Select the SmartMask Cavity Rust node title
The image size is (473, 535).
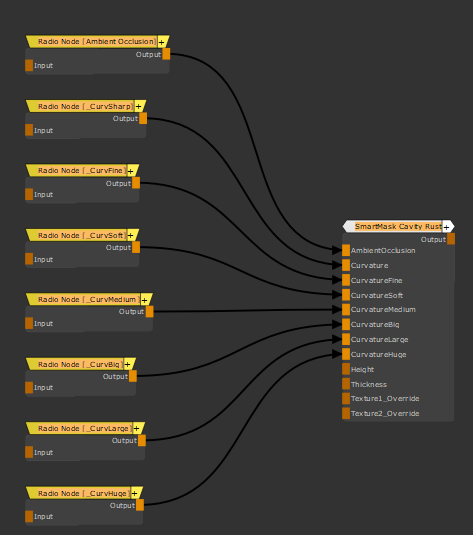[398, 227]
